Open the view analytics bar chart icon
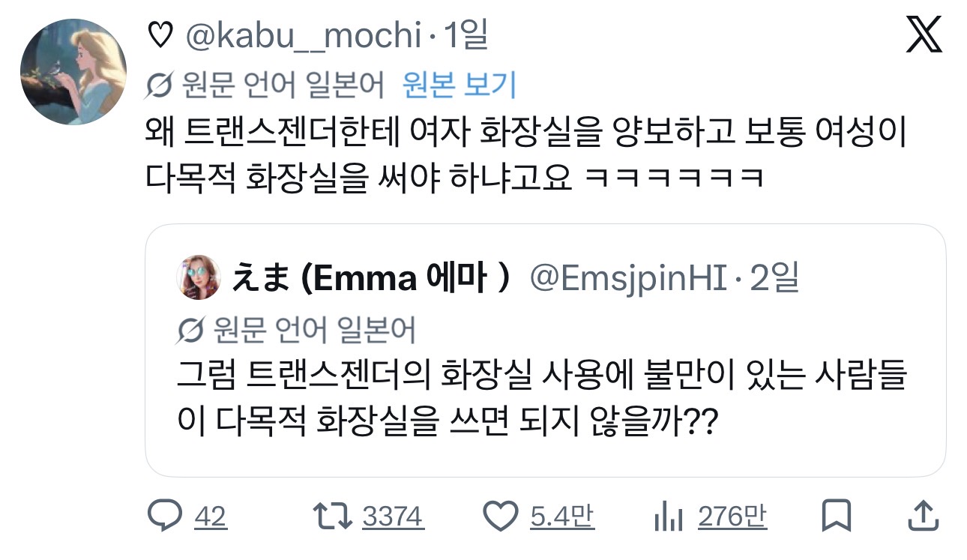This screenshot has width=967, height=560. pyautogui.click(x=666, y=516)
